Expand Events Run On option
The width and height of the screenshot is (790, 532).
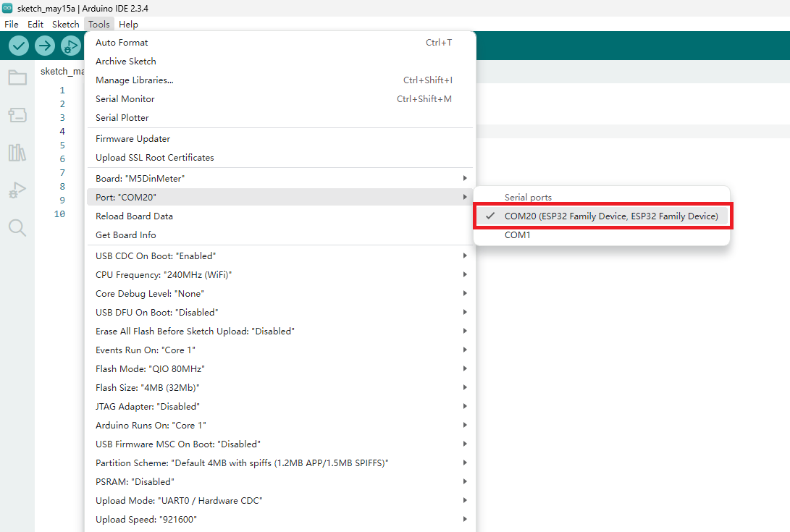pyautogui.click(x=280, y=350)
